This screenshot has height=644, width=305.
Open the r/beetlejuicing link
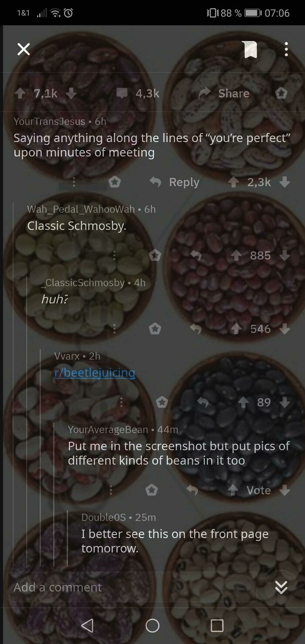coord(95,373)
